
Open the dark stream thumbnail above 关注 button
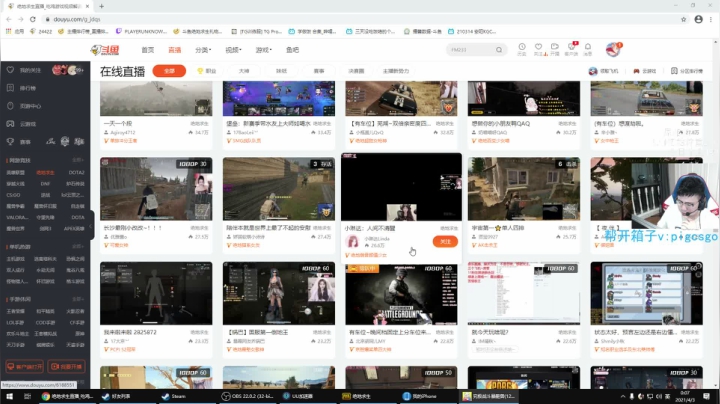(x=401, y=187)
